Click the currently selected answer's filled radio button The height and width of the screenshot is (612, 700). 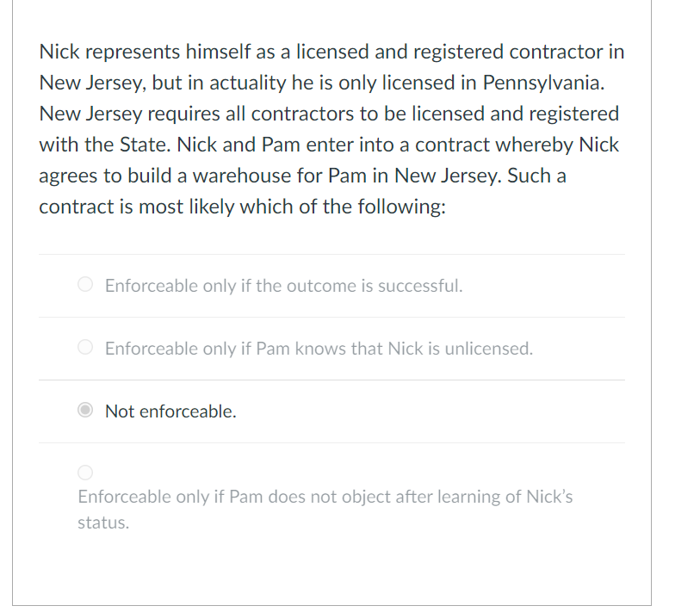[x=84, y=410]
